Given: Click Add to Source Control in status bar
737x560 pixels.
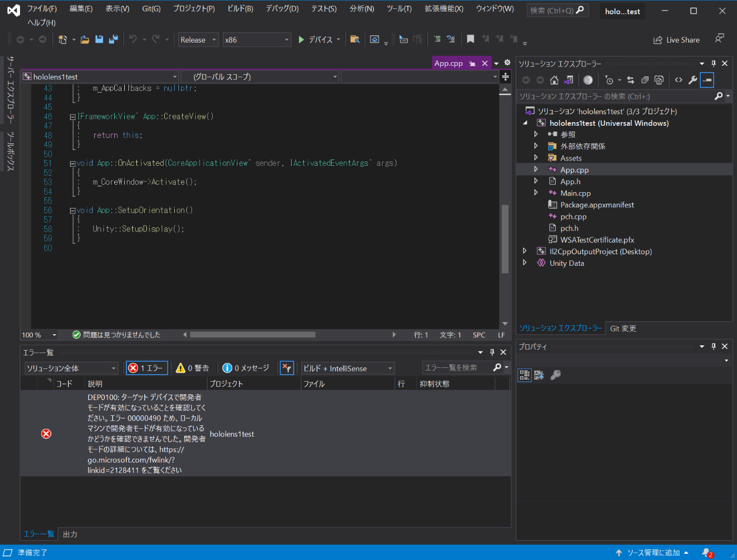Looking at the screenshot, I should tap(652, 553).
